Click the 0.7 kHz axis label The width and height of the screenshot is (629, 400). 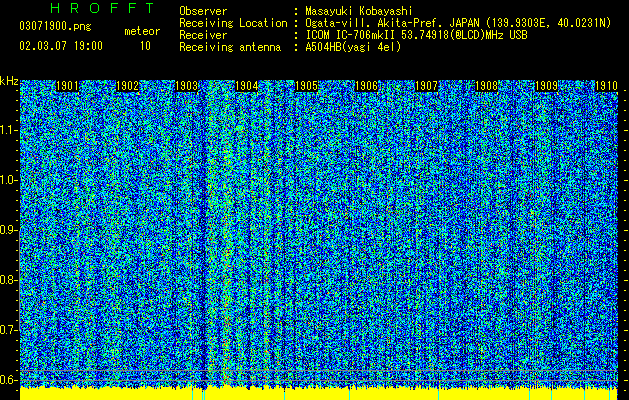point(9,330)
